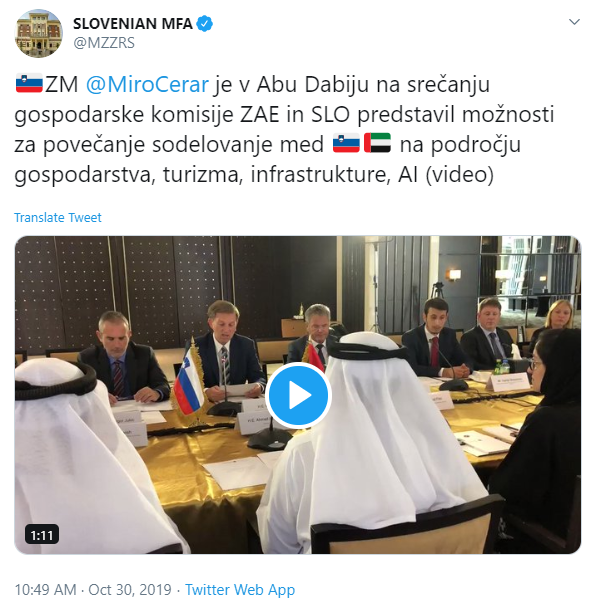The image size is (592, 608).
Task: Open the video thumbnail of the meeting
Action: pyautogui.click(x=298, y=395)
